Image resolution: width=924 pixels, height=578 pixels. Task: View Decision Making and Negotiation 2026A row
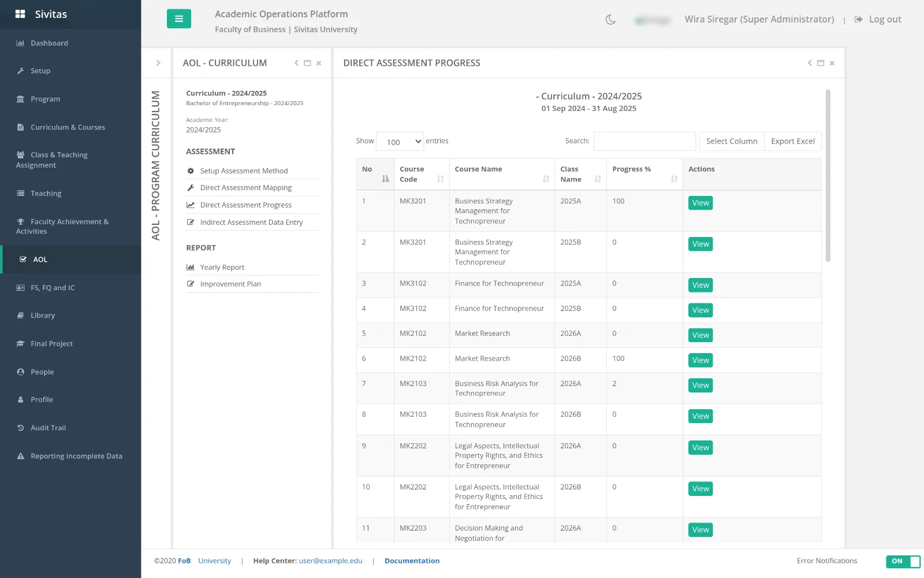pyautogui.click(x=701, y=530)
